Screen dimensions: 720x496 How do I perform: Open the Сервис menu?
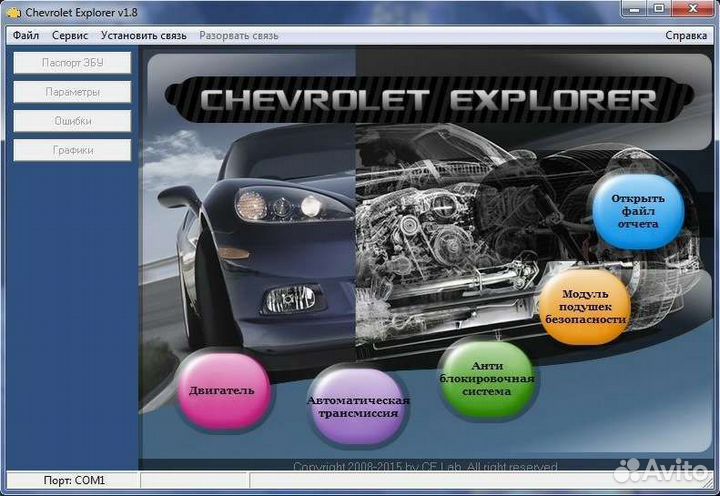point(70,35)
